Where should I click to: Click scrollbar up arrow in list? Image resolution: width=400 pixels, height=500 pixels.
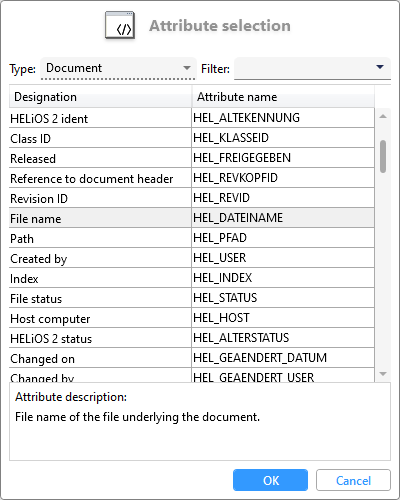click(383, 116)
